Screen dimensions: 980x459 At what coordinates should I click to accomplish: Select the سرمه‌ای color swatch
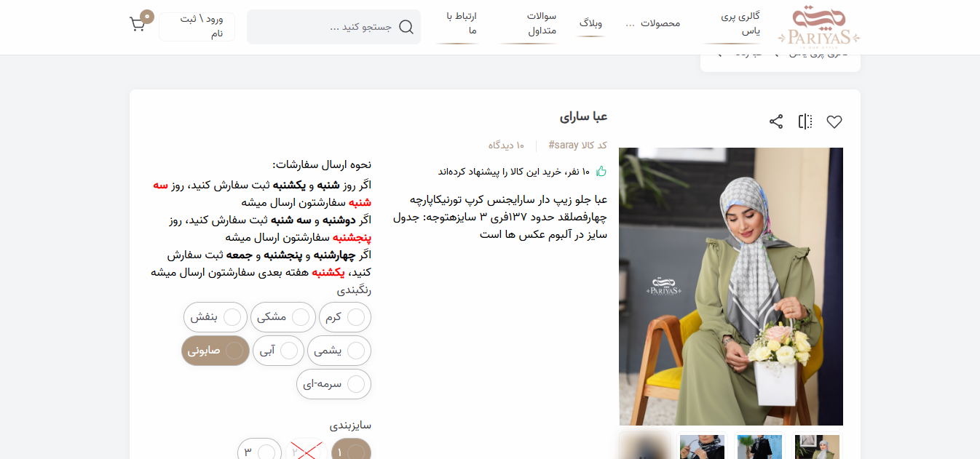click(333, 384)
